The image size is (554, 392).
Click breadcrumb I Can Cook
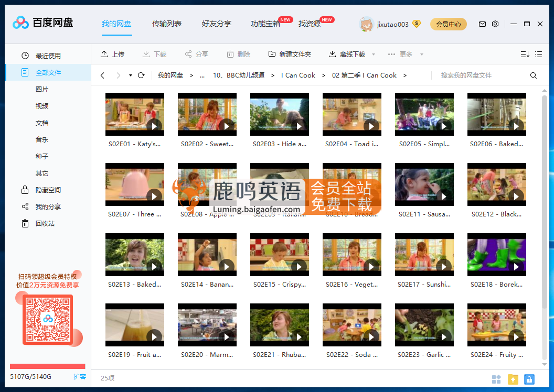[298, 75]
